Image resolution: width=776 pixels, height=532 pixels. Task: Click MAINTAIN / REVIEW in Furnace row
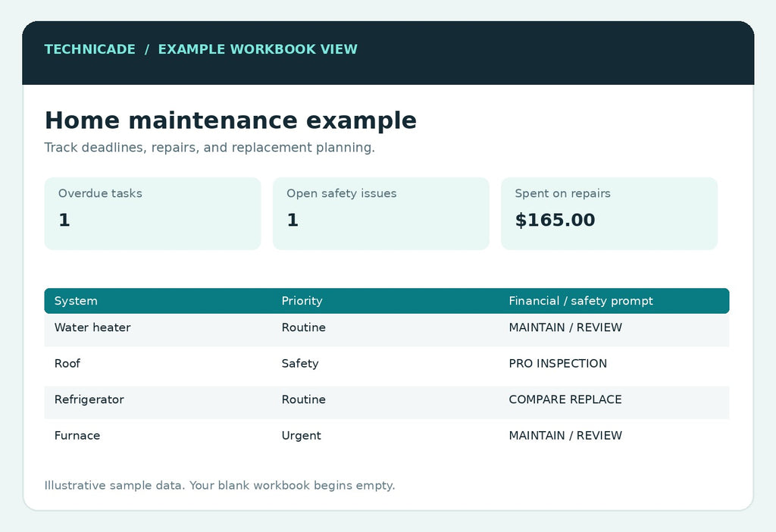[x=565, y=436]
